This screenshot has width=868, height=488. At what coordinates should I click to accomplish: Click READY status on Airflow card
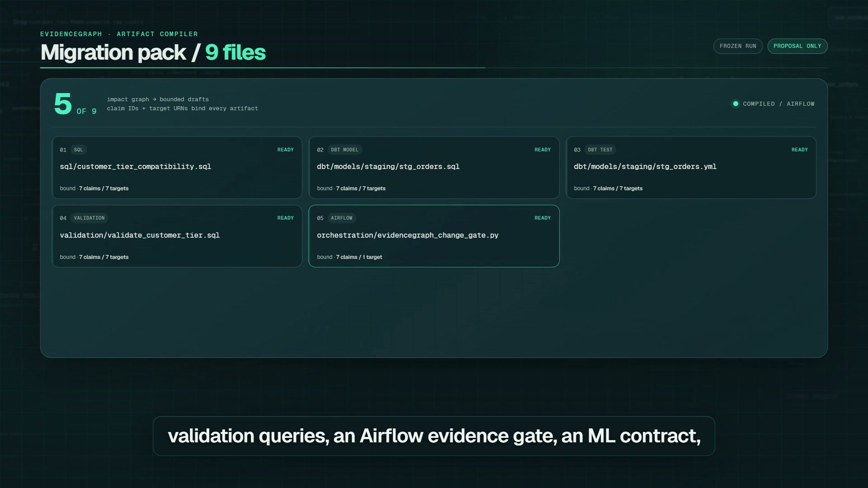(542, 218)
